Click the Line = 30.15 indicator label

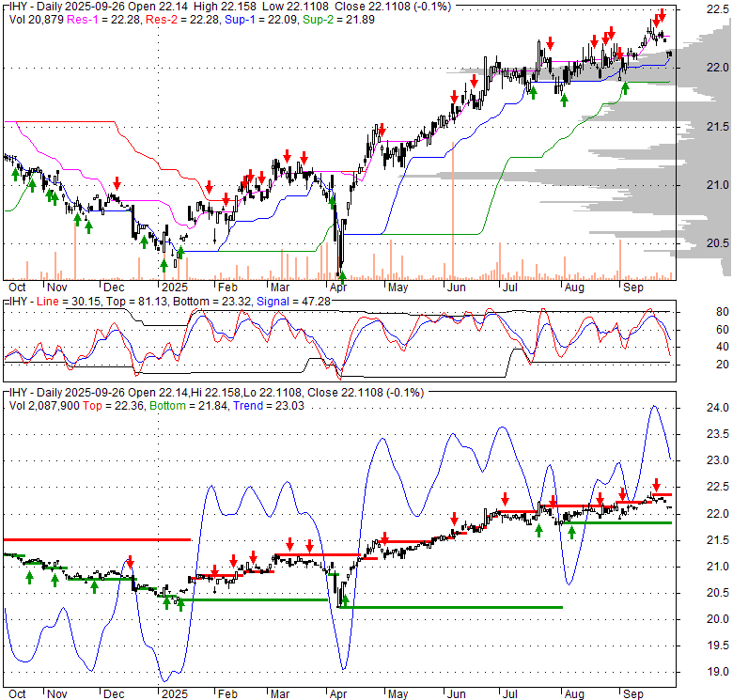(69, 302)
